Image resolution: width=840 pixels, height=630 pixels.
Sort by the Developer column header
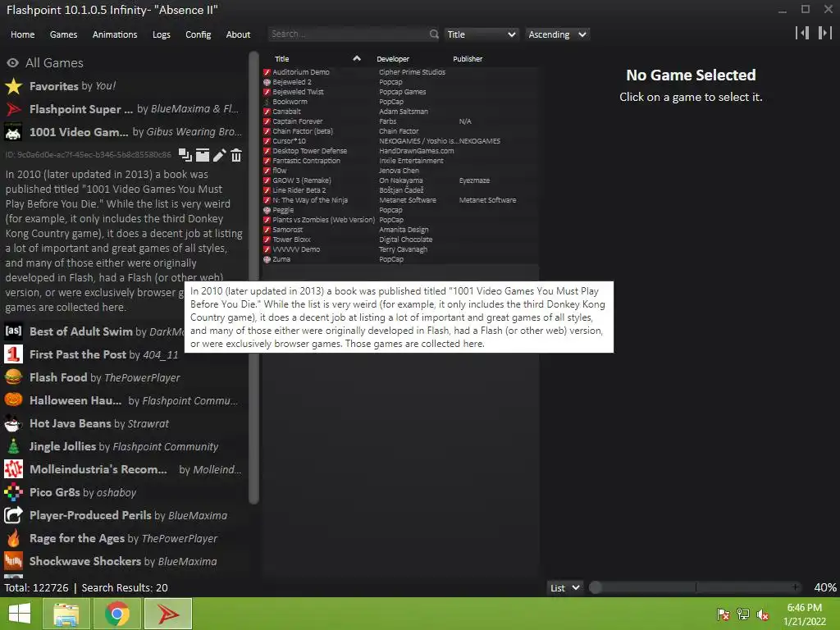coord(393,59)
